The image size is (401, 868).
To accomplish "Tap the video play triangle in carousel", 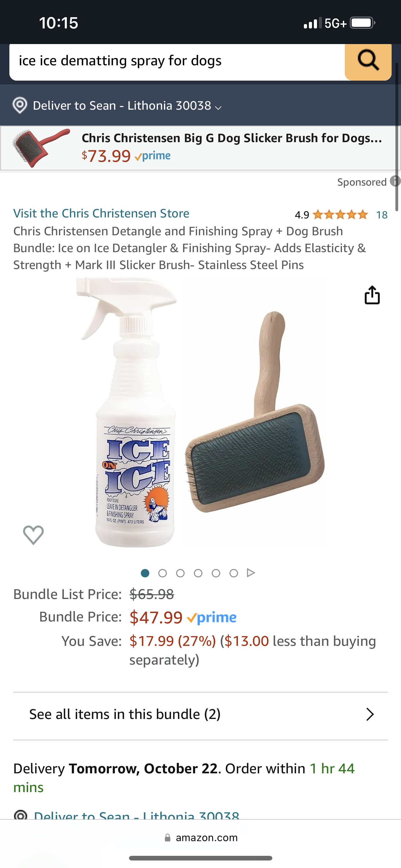I will click(x=251, y=573).
